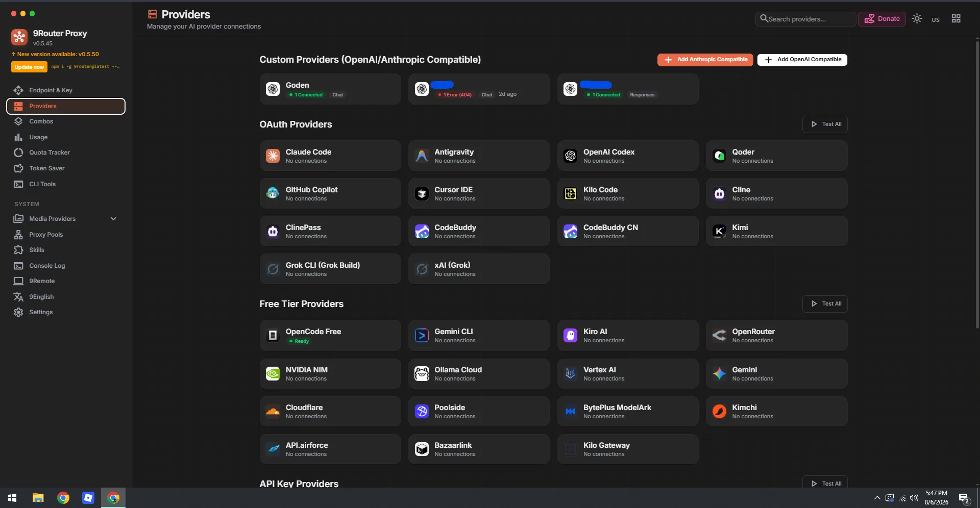
Task: Click the CodeBuddy provider icon
Action: click(x=422, y=231)
